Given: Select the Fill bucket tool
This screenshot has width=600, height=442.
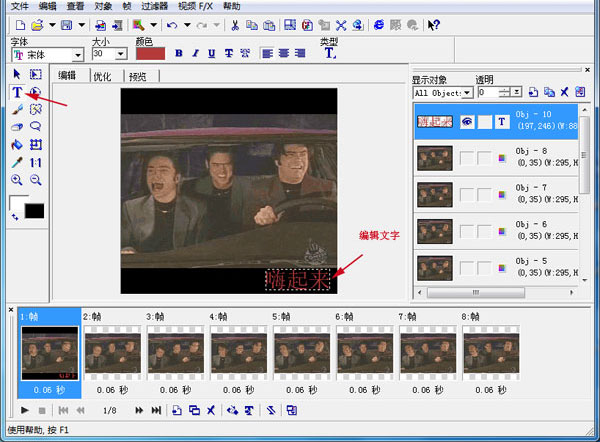Looking at the screenshot, I should (x=17, y=145).
